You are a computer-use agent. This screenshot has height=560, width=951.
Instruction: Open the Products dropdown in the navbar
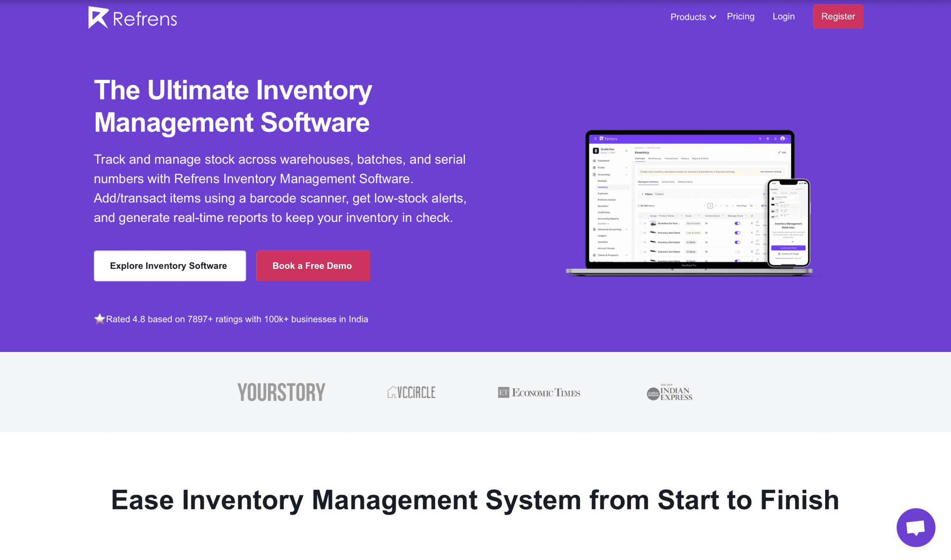pos(692,17)
